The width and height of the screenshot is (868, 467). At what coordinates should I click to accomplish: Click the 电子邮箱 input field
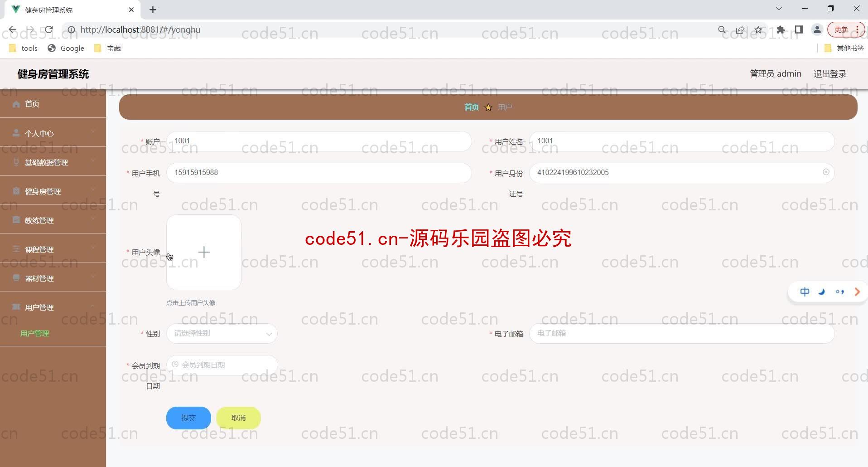[x=682, y=333]
